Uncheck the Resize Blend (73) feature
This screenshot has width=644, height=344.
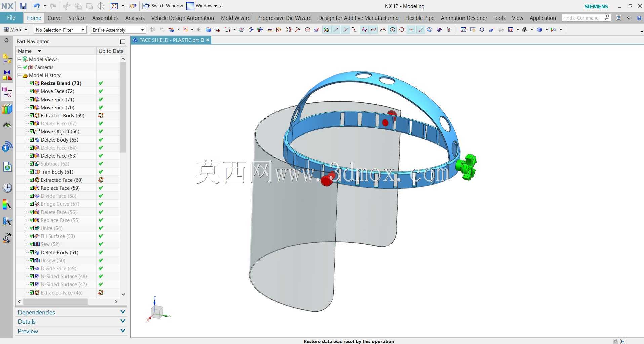(x=32, y=83)
